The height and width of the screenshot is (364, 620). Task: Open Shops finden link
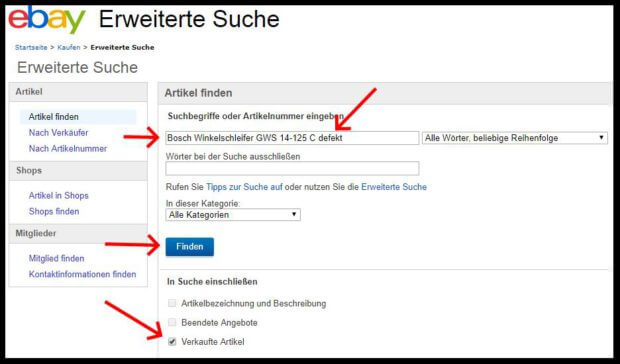(54, 211)
